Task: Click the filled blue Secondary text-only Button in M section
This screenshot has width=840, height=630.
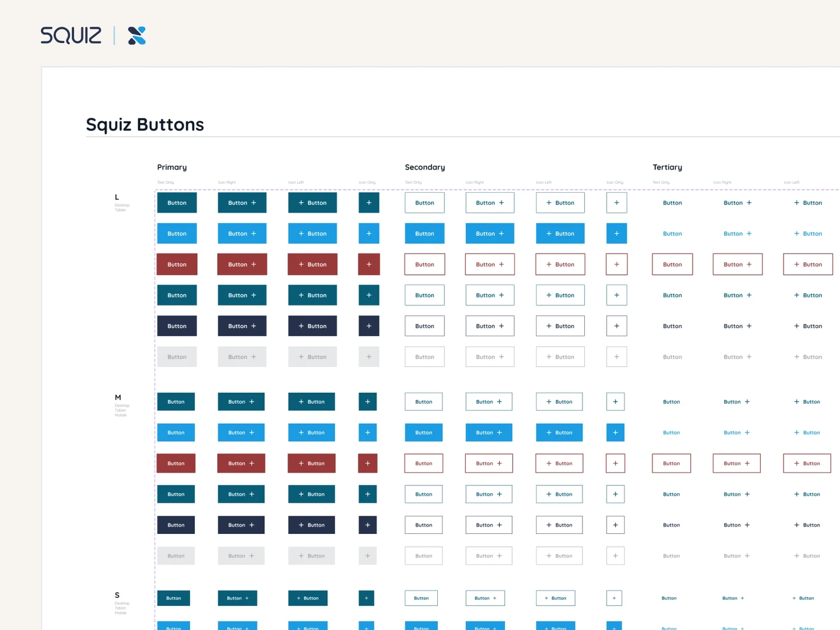Action: pyautogui.click(x=423, y=432)
